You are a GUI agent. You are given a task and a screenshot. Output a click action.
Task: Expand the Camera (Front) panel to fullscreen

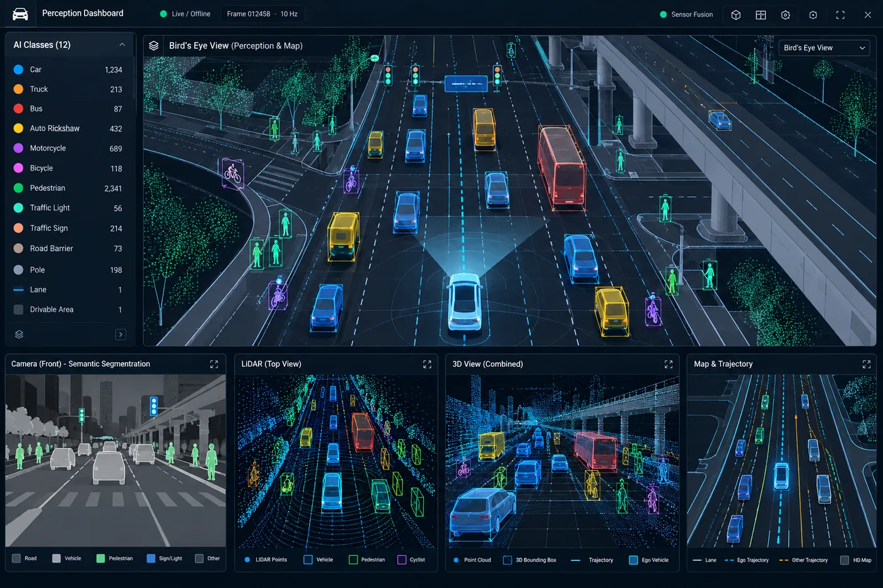pyautogui.click(x=214, y=364)
